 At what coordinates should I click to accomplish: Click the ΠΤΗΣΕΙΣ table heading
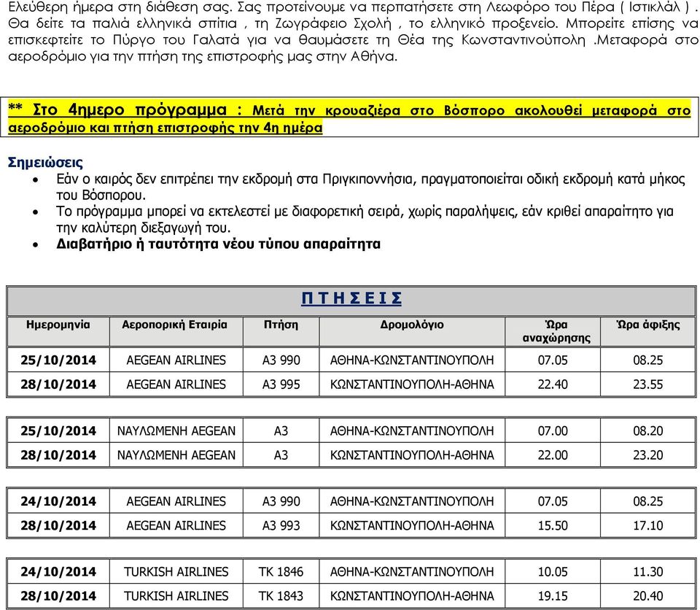point(351,298)
